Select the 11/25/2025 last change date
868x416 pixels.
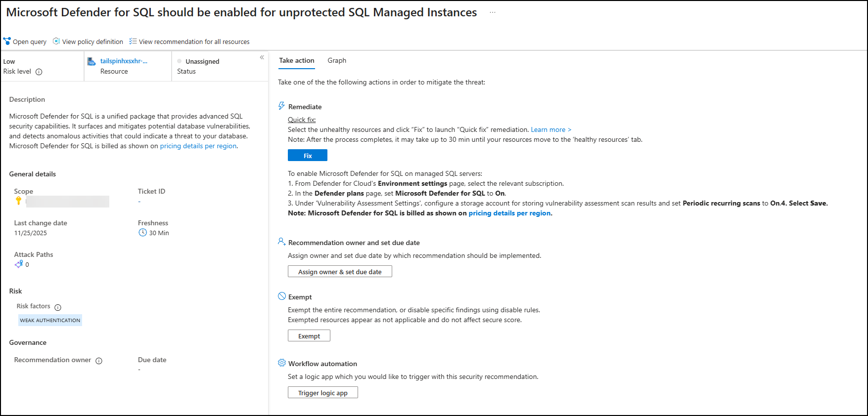31,233
